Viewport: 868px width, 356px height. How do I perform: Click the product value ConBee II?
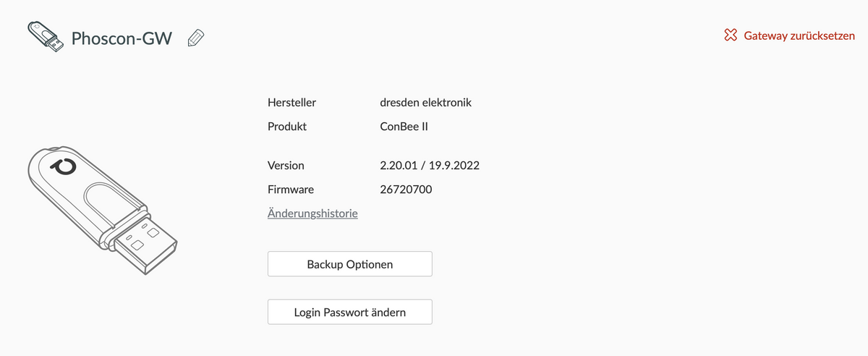404,126
